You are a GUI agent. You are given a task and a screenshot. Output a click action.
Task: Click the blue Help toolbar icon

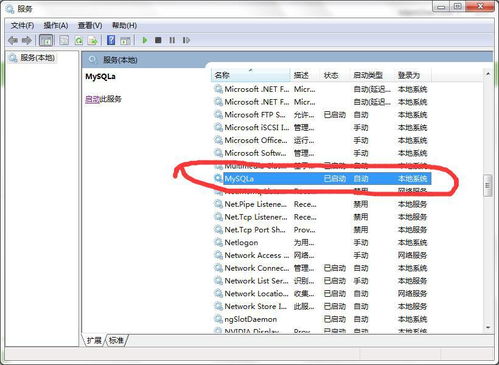pos(111,40)
